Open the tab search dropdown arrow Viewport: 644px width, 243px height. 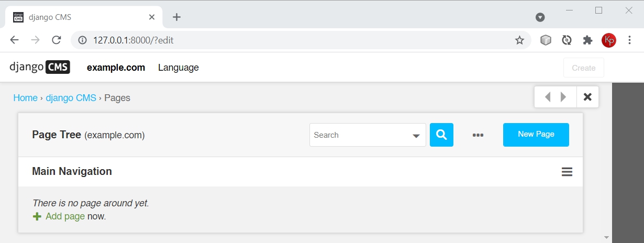[540, 17]
